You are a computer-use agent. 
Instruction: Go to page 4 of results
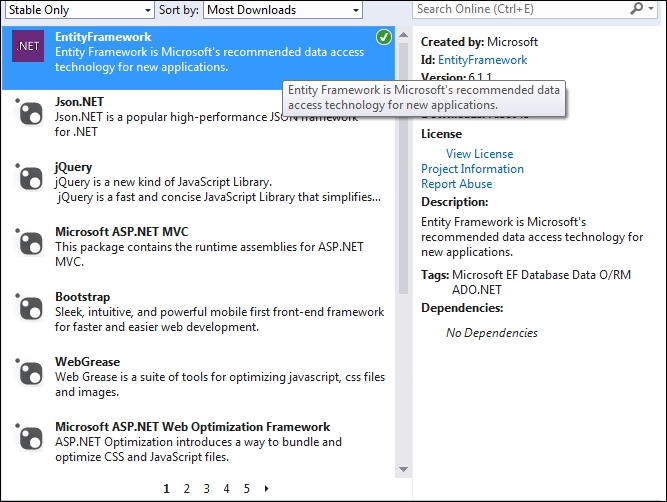click(x=226, y=489)
